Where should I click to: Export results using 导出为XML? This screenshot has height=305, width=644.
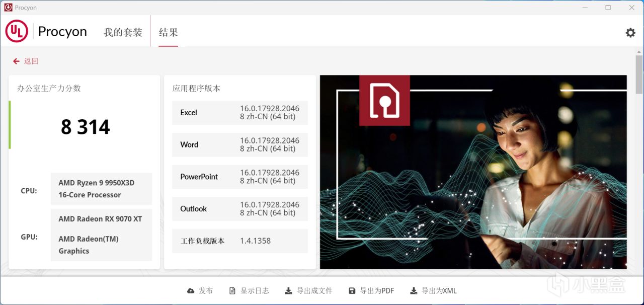coord(434,291)
